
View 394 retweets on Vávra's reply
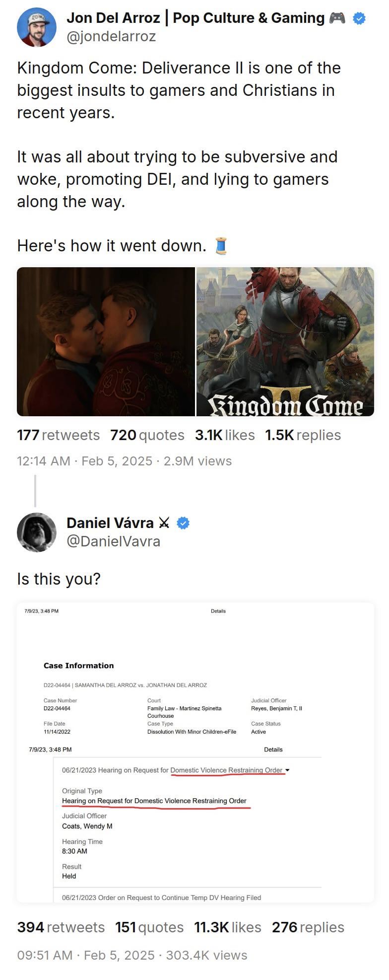(x=61, y=927)
